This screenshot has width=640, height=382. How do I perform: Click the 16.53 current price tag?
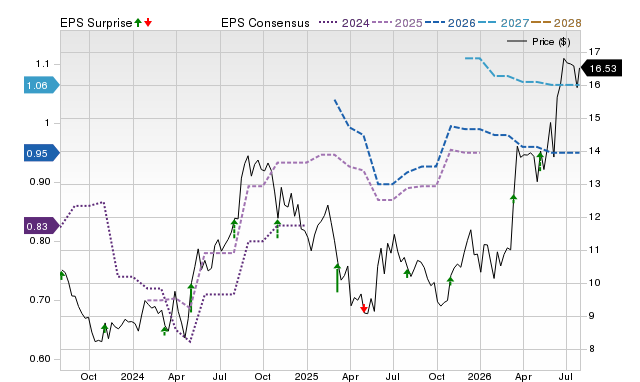[601, 69]
